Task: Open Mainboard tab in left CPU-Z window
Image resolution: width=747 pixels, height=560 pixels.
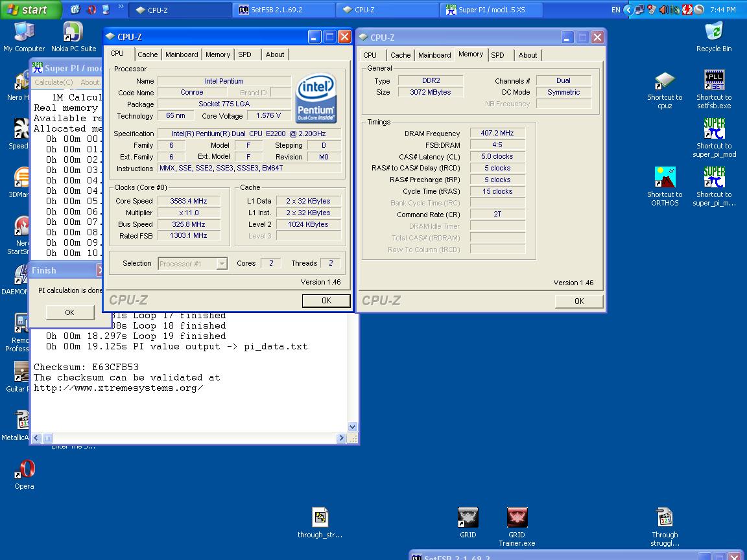Action: [x=182, y=54]
